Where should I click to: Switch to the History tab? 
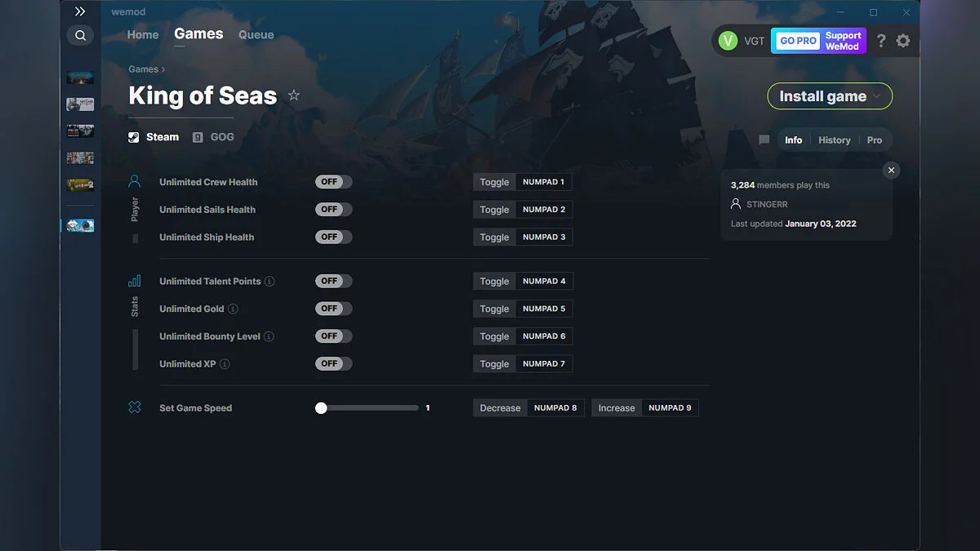tap(834, 140)
